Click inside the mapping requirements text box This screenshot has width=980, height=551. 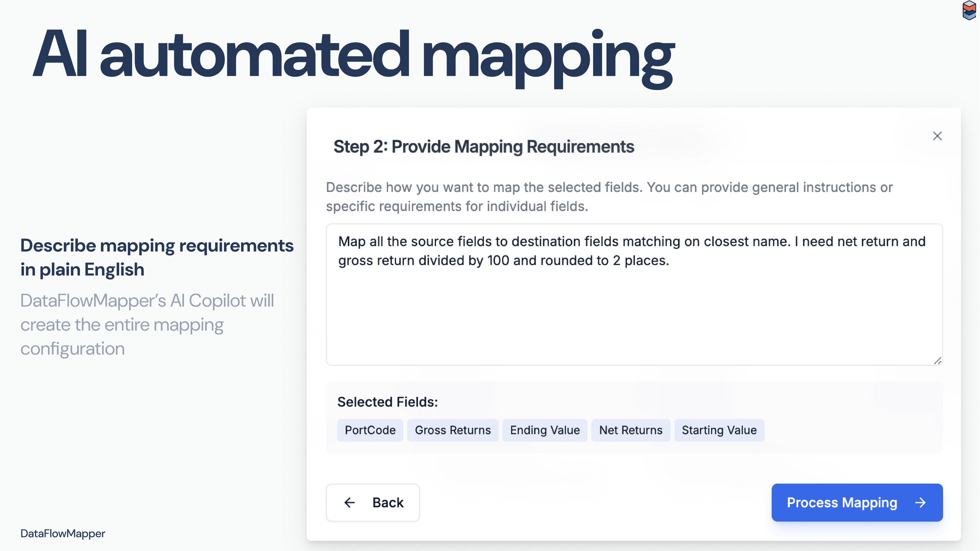634,312
